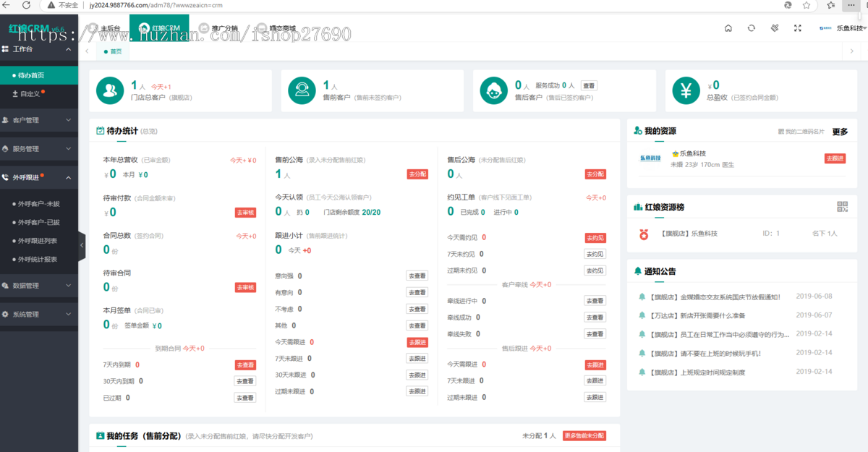This screenshot has height=452, width=868.
Task: Click 去跟进 button in 我的资源
Action: point(835,158)
